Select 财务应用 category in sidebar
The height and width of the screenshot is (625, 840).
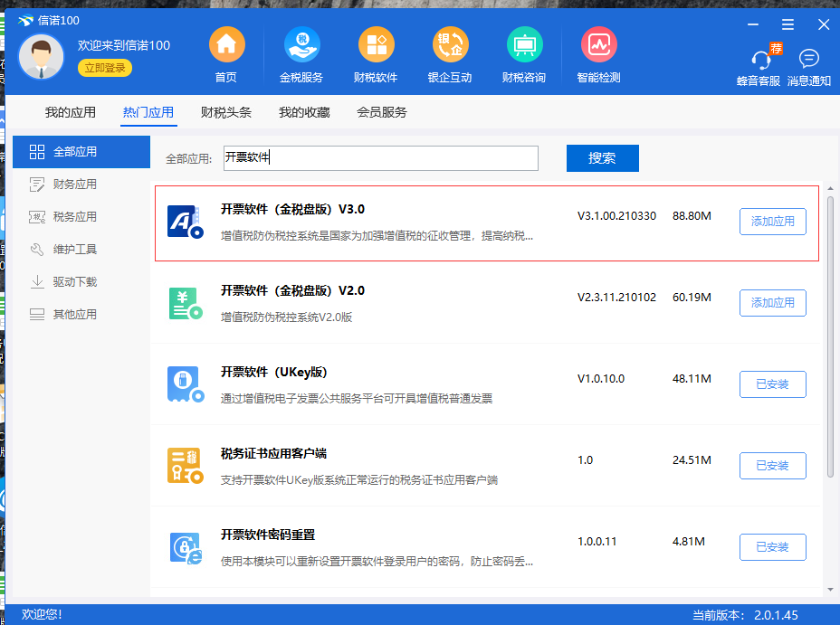coord(81,185)
